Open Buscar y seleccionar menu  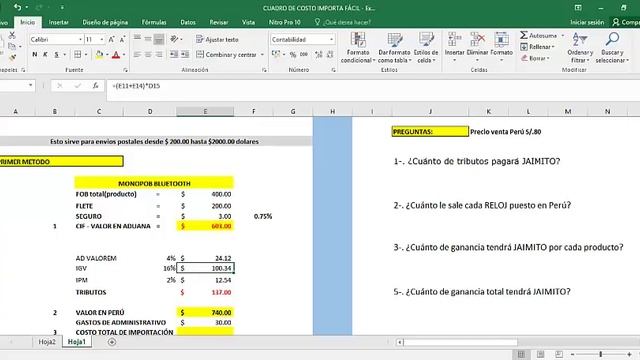pyautogui.click(x=612, y=48)
